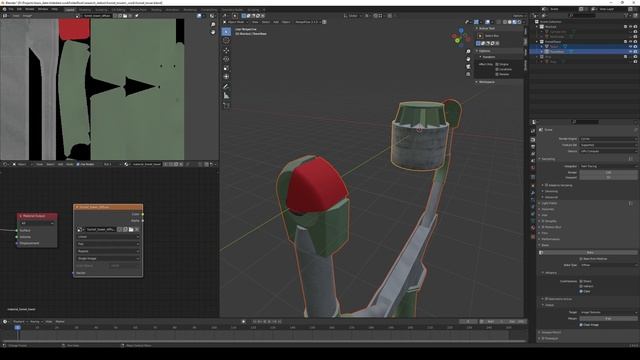Click the image editor pan hand icon

(x=213, y=32)
